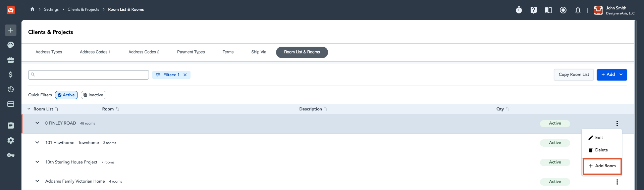This screenshot has width=644, height=190.
Task: Choose Edit from the context menu
Action: tap(602, 138)
